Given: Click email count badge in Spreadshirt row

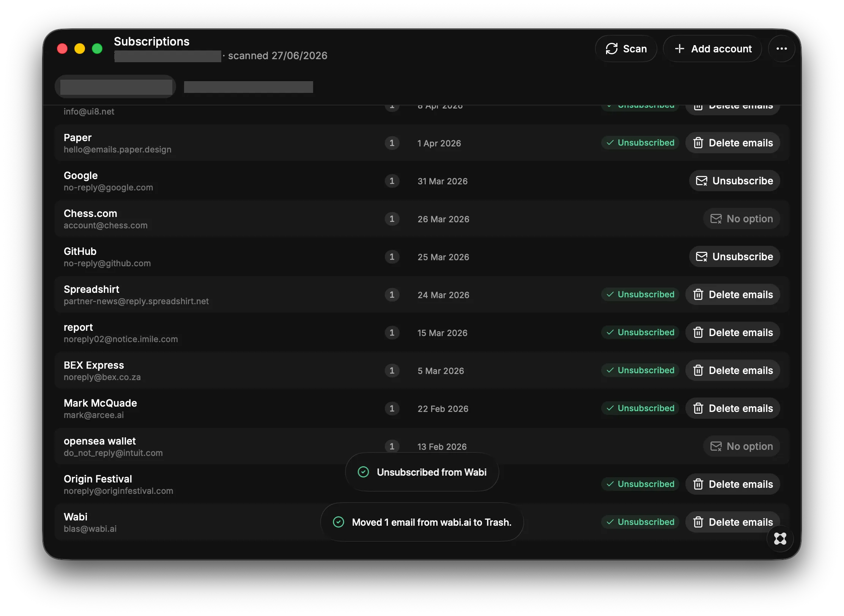Looking at the screenshot, I should tap(392, 295).
